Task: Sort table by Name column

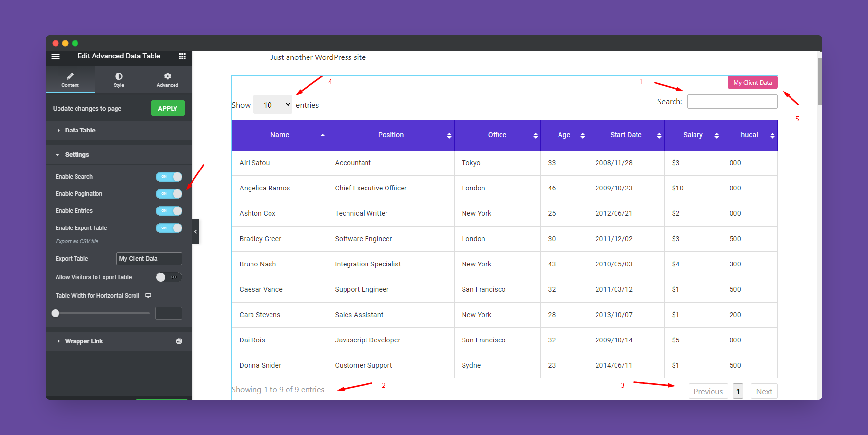Action: click(280, 135)
